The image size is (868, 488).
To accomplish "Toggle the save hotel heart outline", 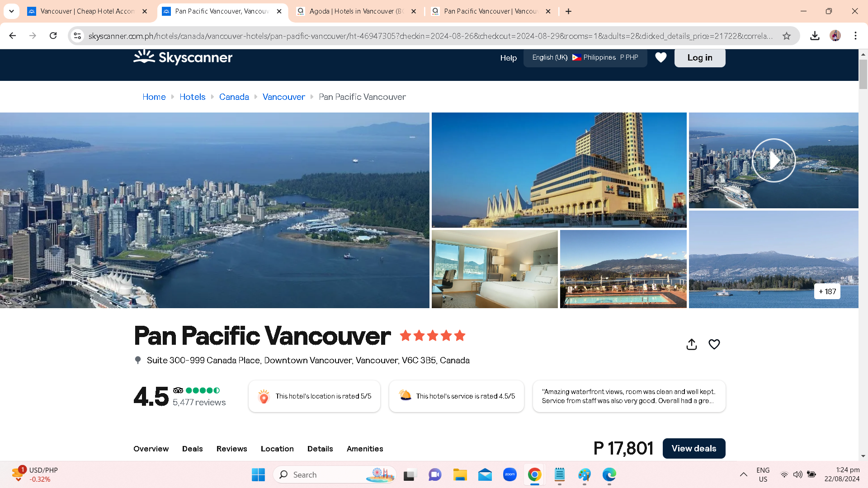I will [x=714, y=344].
